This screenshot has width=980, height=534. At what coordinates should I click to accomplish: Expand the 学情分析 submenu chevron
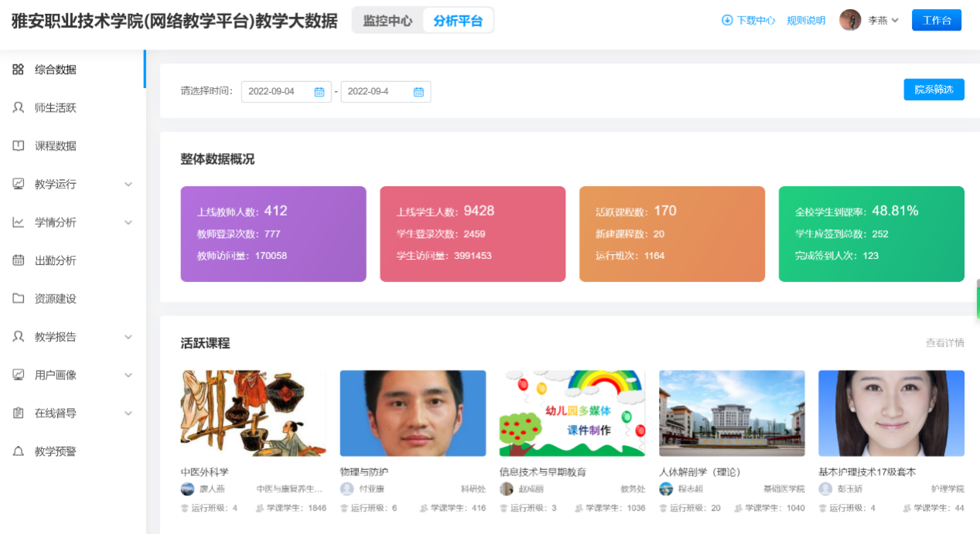tap(128, 223)
